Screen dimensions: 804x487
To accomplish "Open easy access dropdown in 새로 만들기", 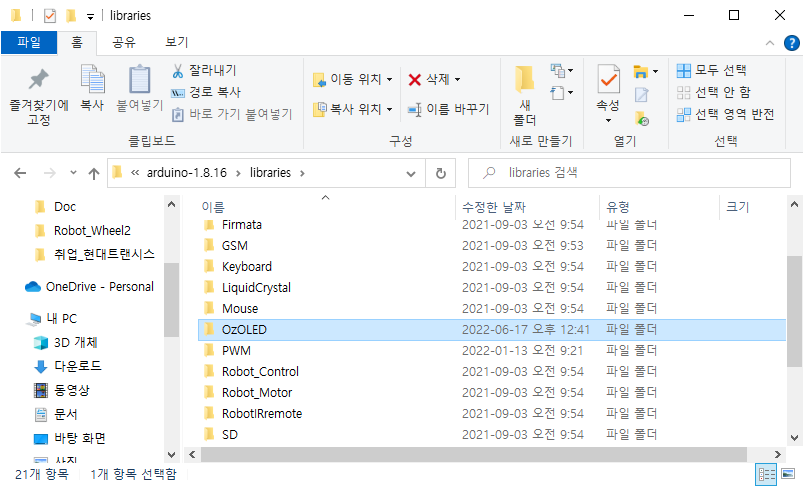I will click(x=562, y=93).
